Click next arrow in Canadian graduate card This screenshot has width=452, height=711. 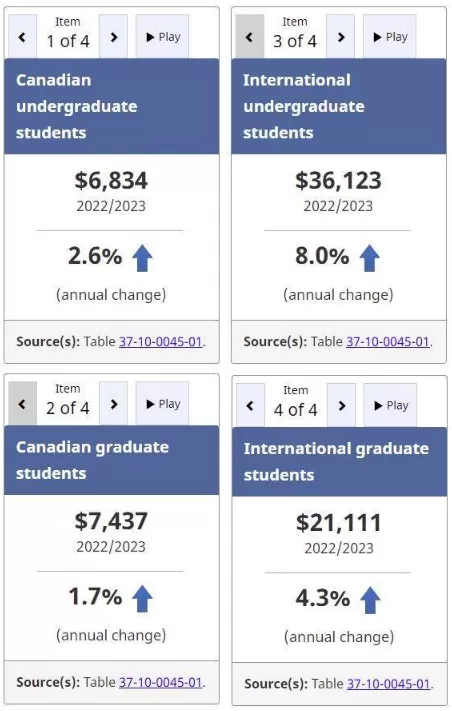[113, 404]
